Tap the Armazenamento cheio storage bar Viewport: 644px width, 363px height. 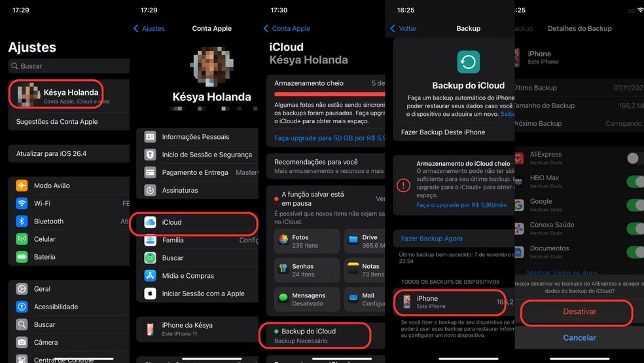point(329,94)
